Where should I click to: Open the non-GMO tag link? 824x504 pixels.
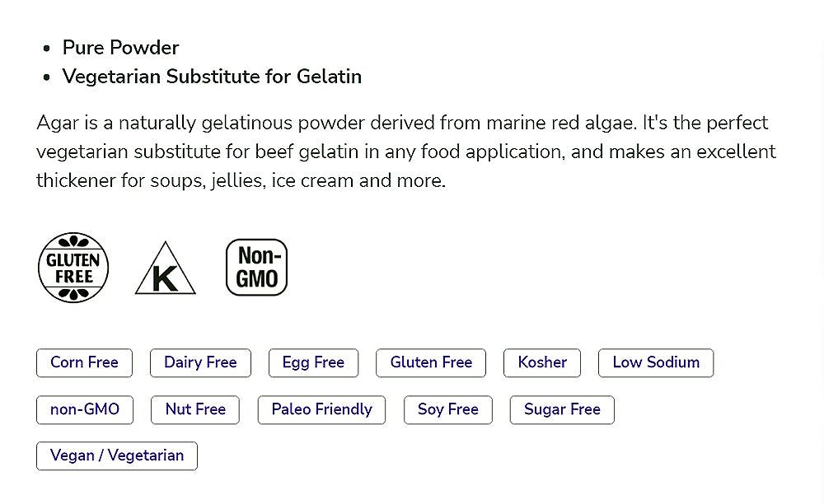tap(85, 409)
